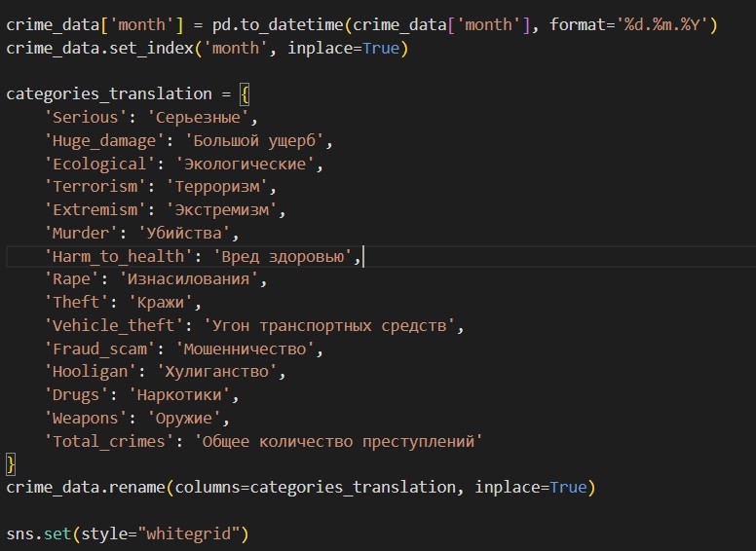
Task: Click 'True' in the set_index line
Action: [x=381, y=48]
